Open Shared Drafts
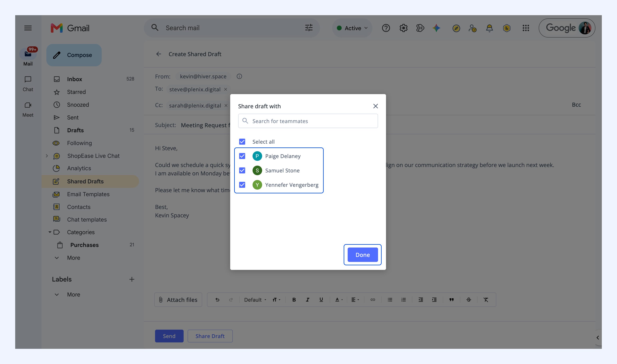The width and height of the screenshot is (617, 364). (90, 182)
